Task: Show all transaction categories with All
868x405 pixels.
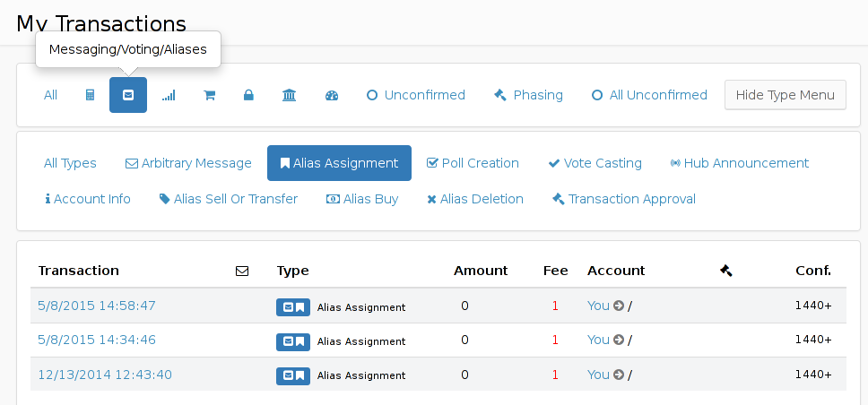Action: click(50, 95)
